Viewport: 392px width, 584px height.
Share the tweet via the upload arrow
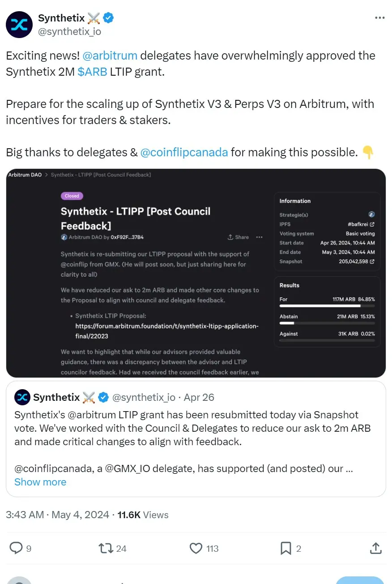[x=375, y=548]
